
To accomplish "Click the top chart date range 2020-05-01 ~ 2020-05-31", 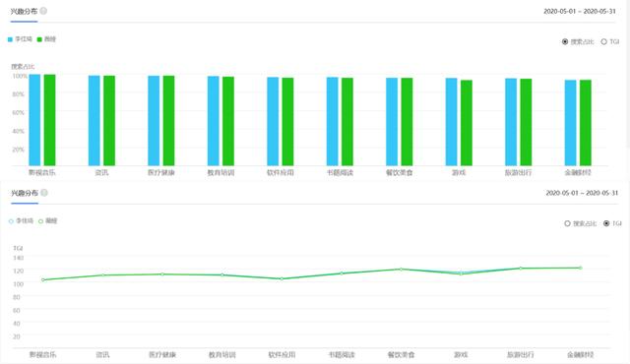I will [580, 11].
